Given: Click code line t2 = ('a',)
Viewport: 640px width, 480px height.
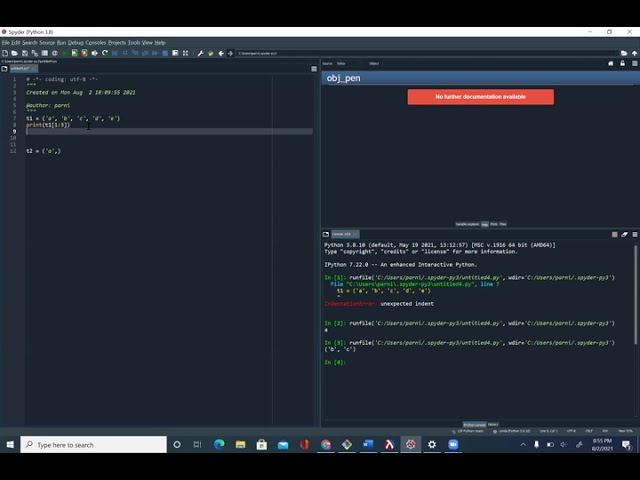Looking at the screenshot, I should click(43, 151).
